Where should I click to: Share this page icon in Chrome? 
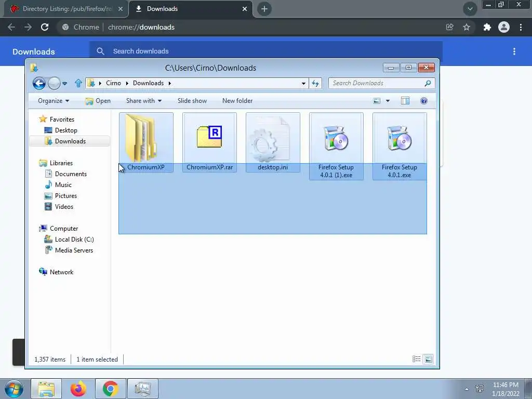click(x=449, y=27)
